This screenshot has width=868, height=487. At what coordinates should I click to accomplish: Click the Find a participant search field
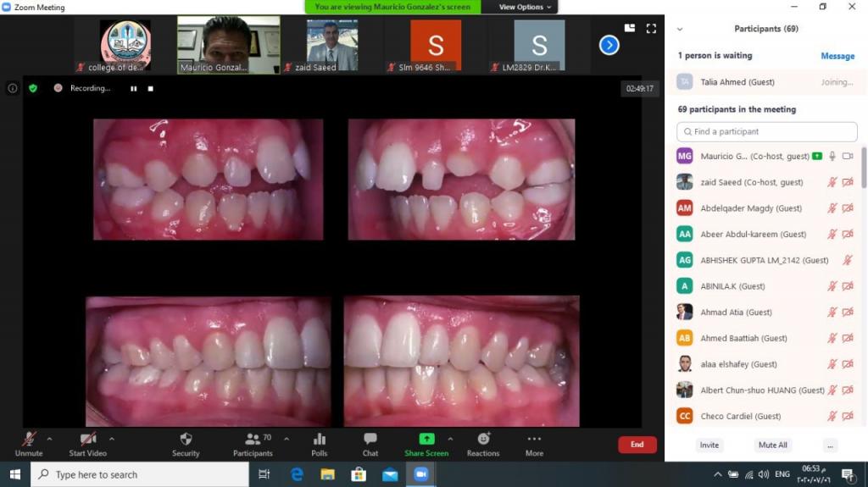point(766,132)
